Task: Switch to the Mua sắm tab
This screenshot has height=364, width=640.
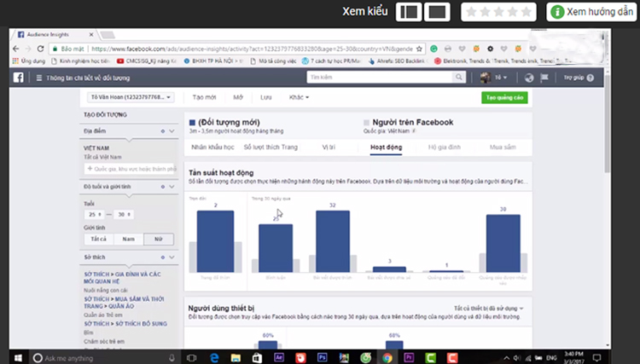Action: tap(503, 147)
